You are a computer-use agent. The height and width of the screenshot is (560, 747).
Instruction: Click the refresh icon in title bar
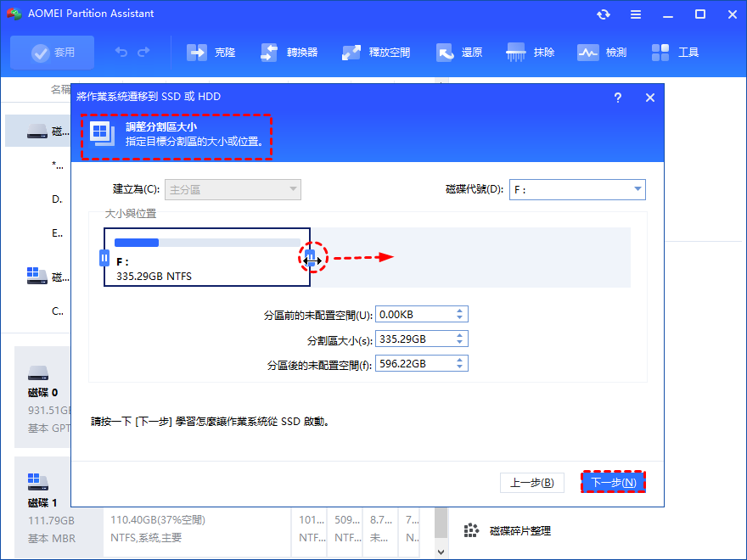(x=604, y=14)
